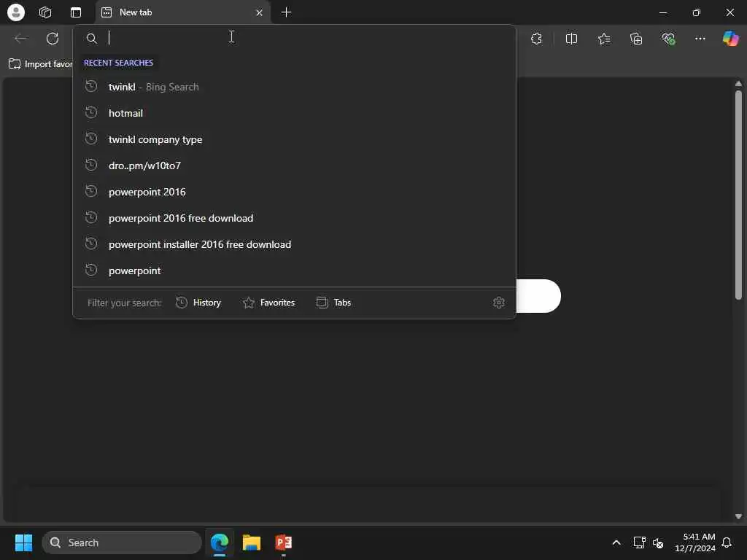Image resolution: width=747 pixels, height=560 pixels.
Task: Select the last recent search 'powerpoint'
Action: click(295, 270)
